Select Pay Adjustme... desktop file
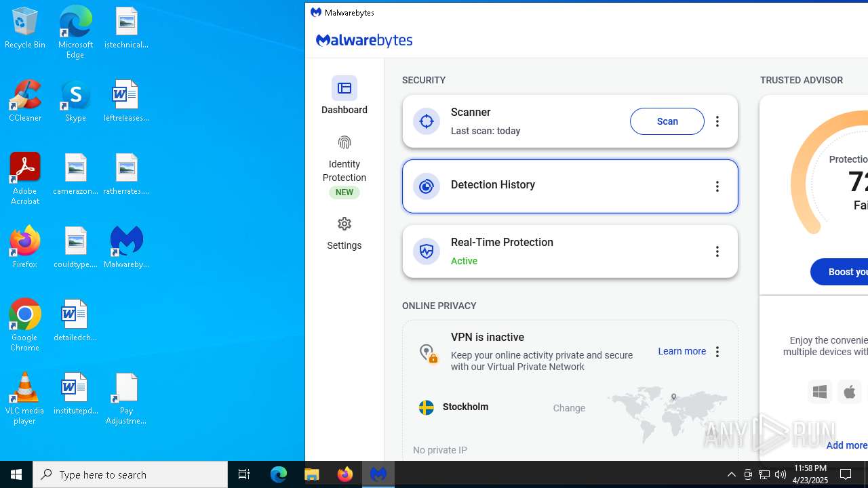Image resolution: width=868 pixels, height=488 pixels. tap(126, 399)
